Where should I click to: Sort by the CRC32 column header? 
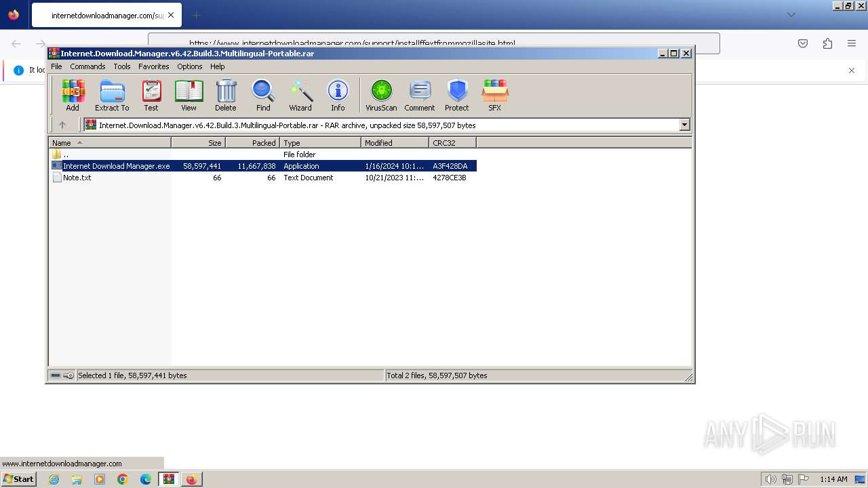point(452,142)
